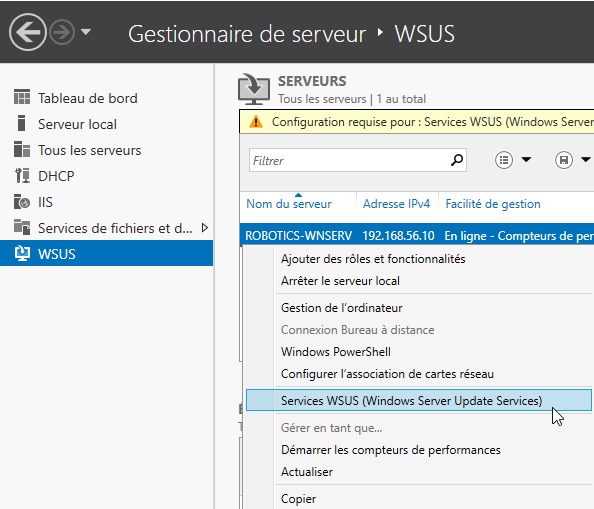Click inside the Filtrer input field
Screen dimensions: 594x509
[x=349, y=161]
